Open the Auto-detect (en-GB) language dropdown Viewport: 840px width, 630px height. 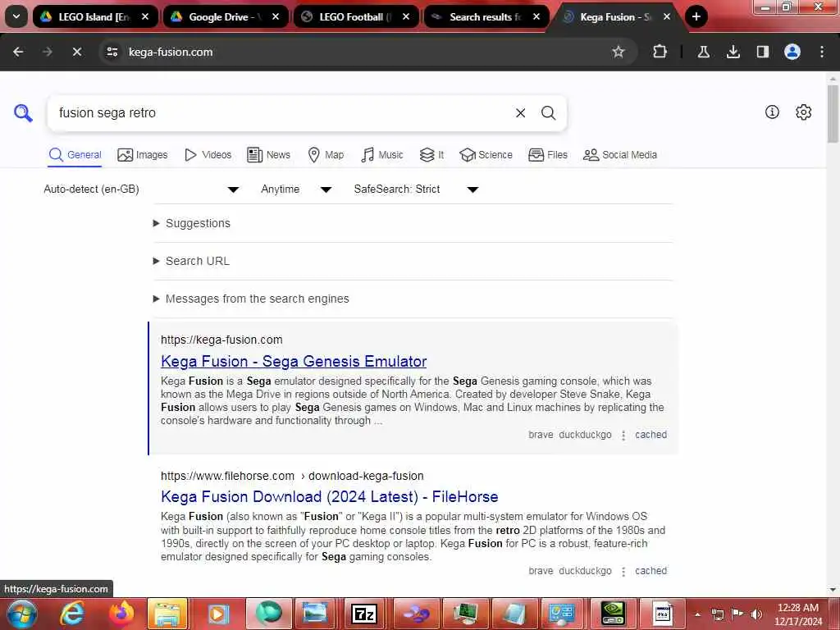(x=141, y=189)
